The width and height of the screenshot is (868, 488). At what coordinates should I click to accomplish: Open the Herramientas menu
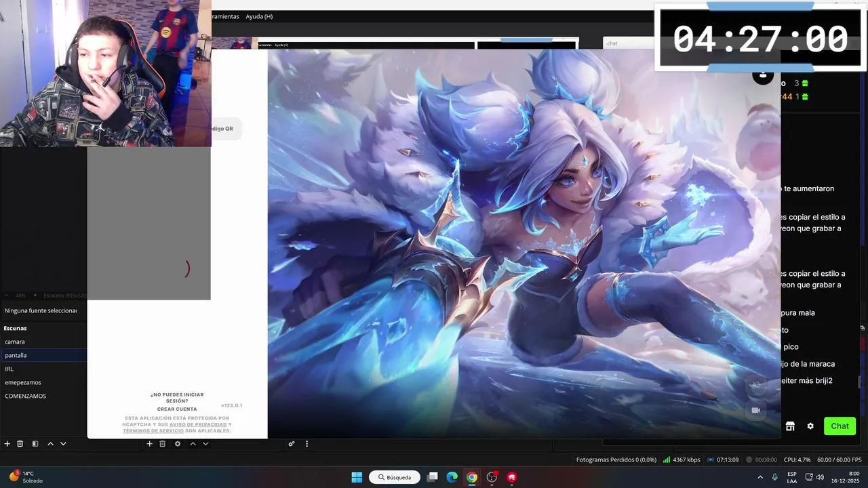click(x=225, y=16)
